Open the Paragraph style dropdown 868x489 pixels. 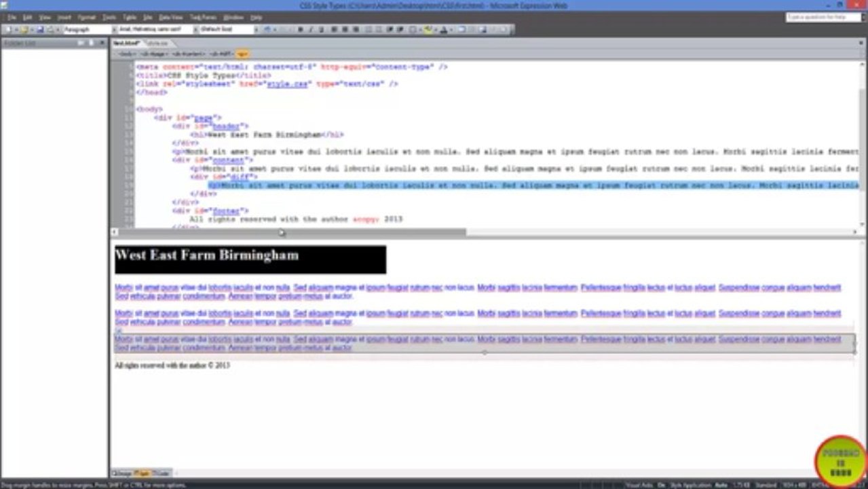[x=88, y=30]
